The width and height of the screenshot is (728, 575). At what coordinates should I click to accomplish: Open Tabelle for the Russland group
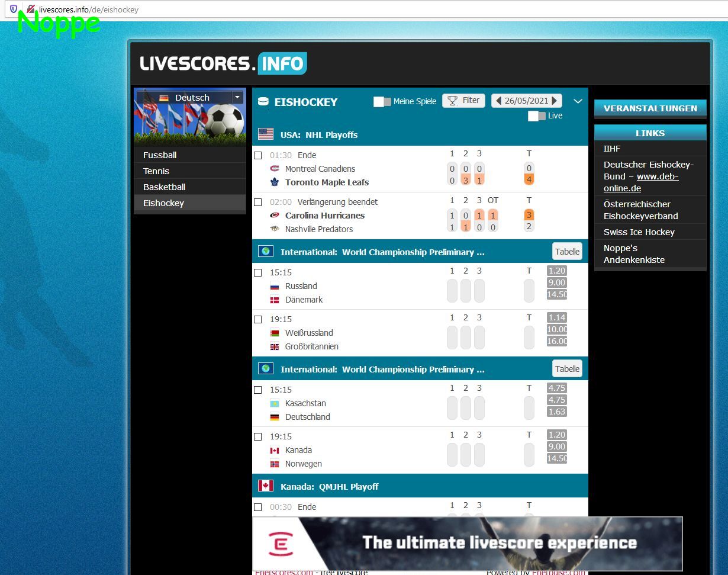point(567,252)
